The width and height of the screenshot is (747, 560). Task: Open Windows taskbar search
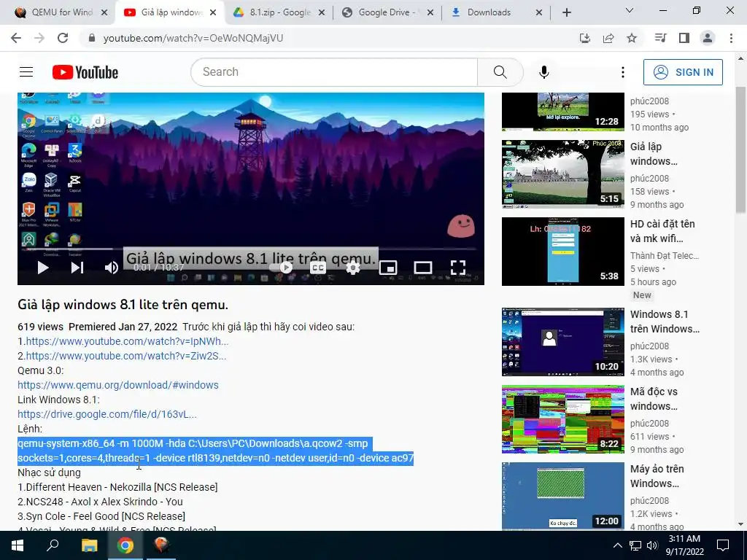(53, 545)
